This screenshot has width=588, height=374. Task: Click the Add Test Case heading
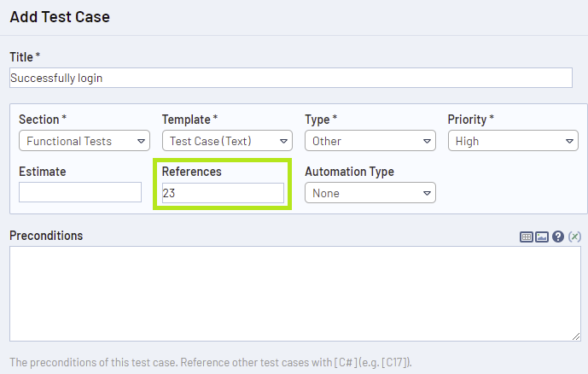[60, 16]
